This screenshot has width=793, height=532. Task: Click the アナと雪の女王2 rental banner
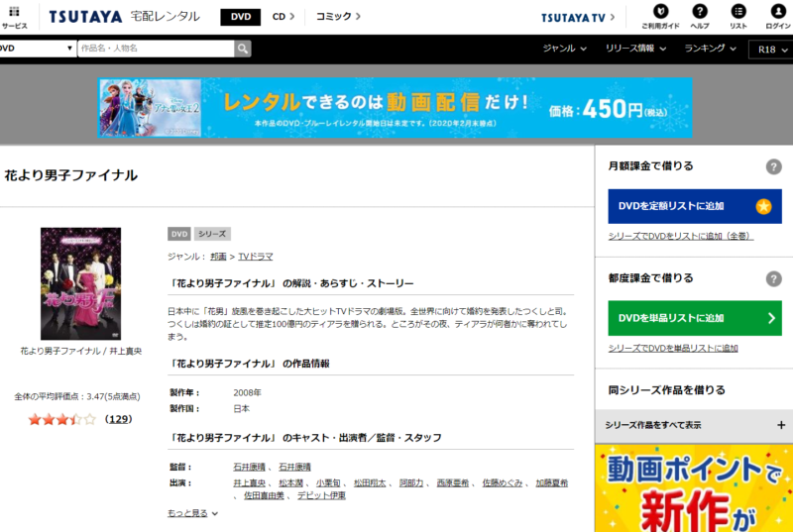395,108
